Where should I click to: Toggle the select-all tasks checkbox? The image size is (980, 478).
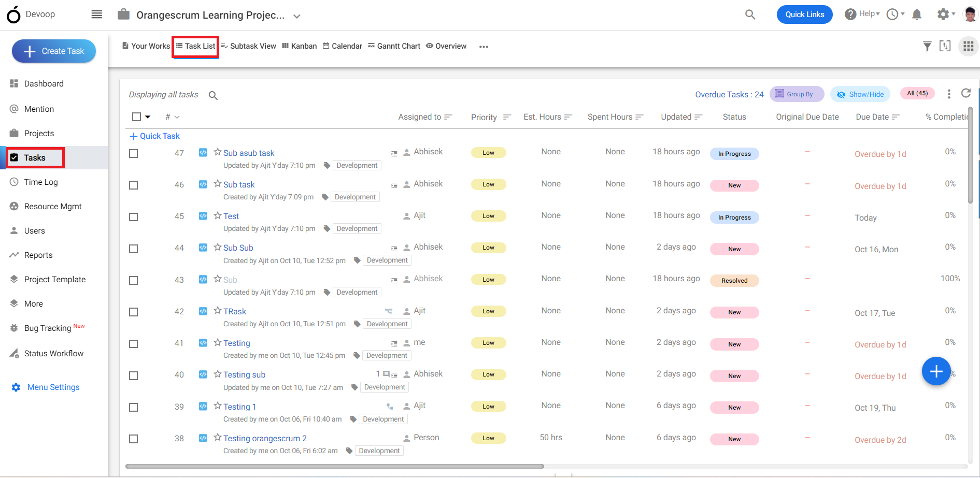coord(136,117)
